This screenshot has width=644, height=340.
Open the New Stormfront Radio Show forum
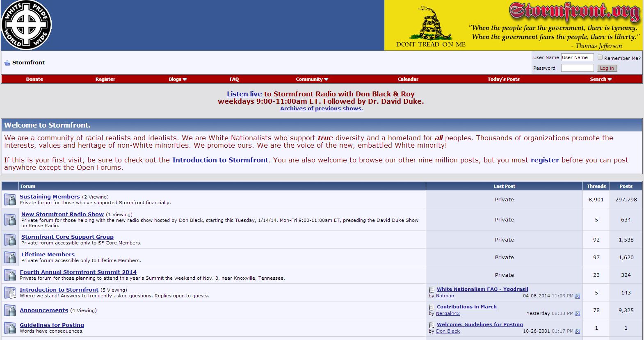click(62, 214)
